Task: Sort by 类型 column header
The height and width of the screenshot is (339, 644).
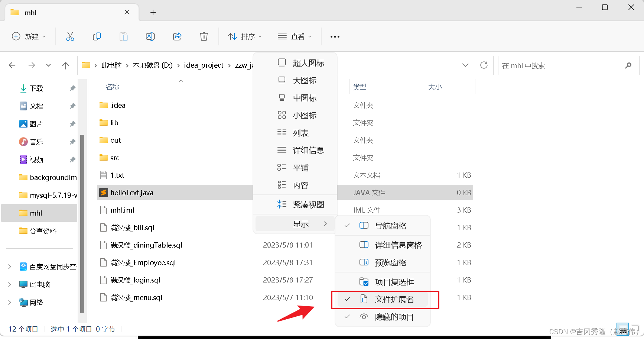Action: tap(360, 87)
